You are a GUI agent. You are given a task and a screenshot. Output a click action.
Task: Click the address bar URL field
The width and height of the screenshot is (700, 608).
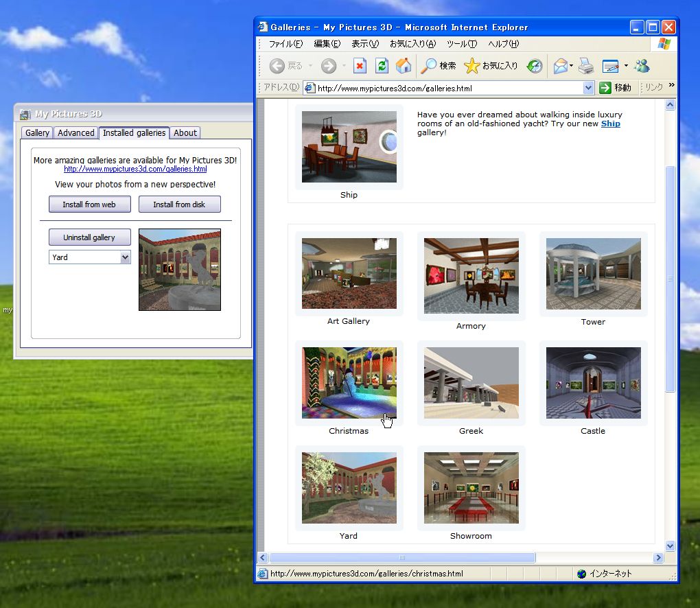point(449,88)
